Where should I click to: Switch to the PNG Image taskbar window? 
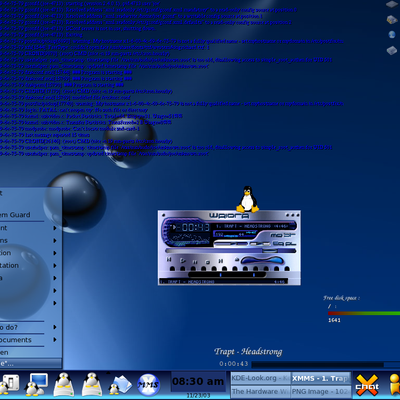pyautogui.click(x=321, y=391)
